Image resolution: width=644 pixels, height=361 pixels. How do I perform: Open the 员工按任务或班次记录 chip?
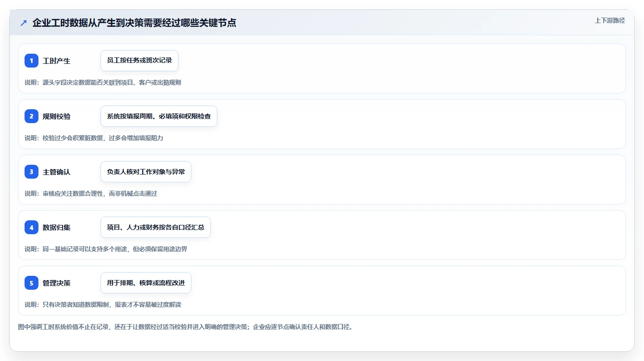tap(139, 61)
